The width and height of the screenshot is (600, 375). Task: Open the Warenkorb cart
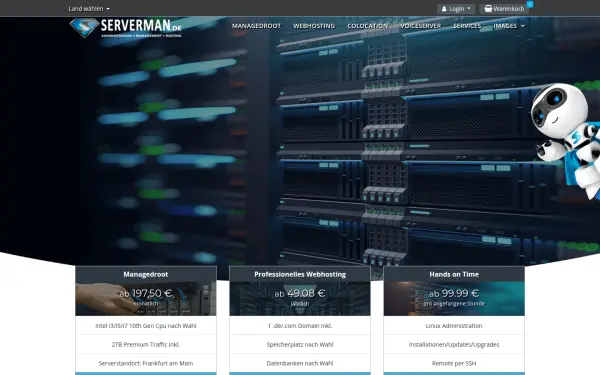(x=504, y=9)
